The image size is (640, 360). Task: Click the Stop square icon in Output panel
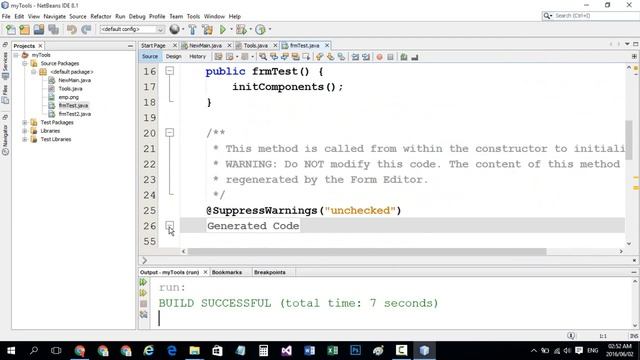tap(143, 304)
